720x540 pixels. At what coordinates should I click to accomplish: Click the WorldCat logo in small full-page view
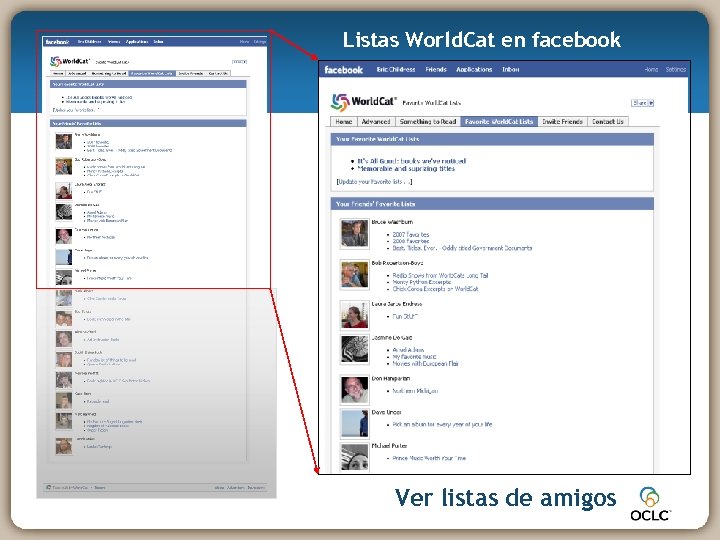(70, 61)
